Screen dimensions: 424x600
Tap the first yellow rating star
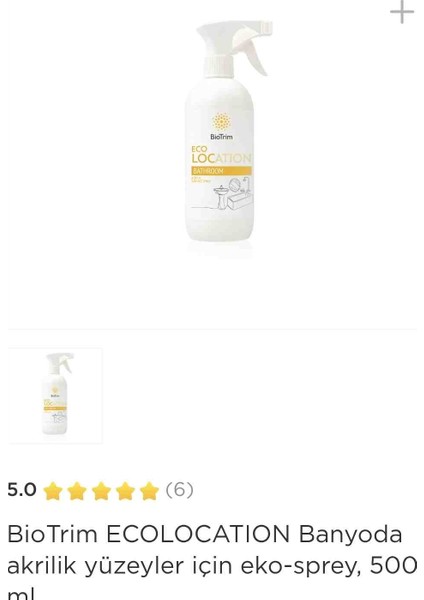(x=53, y=491)
